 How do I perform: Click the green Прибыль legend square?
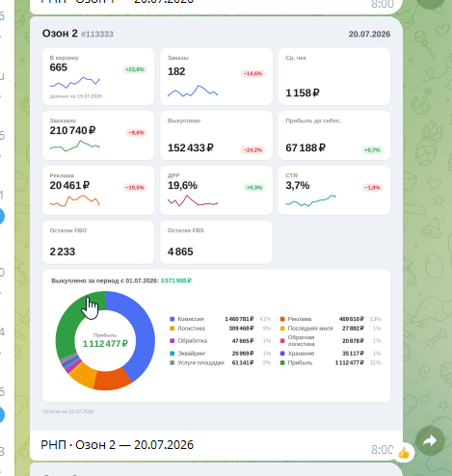point(282,362)
